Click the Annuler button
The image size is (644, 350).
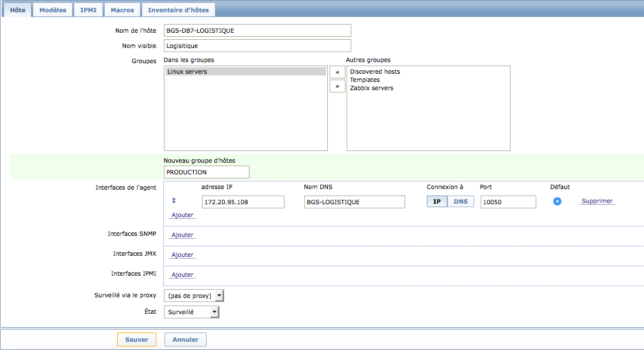[186, 339]
